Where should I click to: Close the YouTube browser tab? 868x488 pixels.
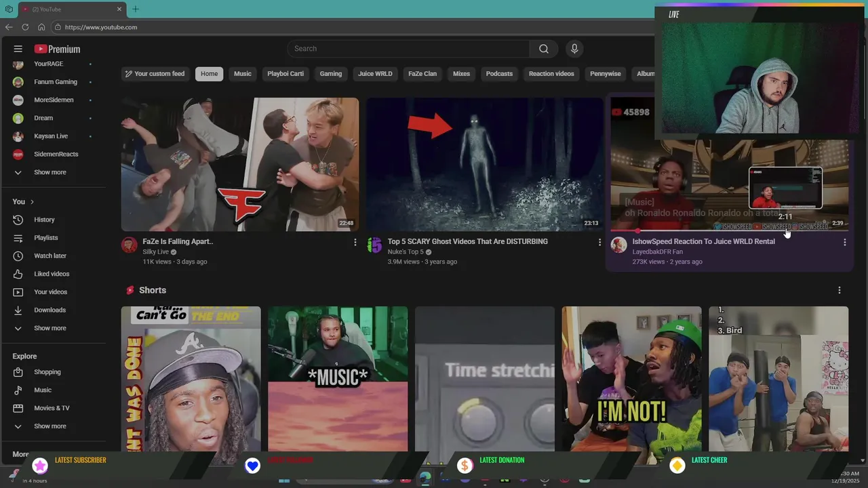[x=119, y=9]
